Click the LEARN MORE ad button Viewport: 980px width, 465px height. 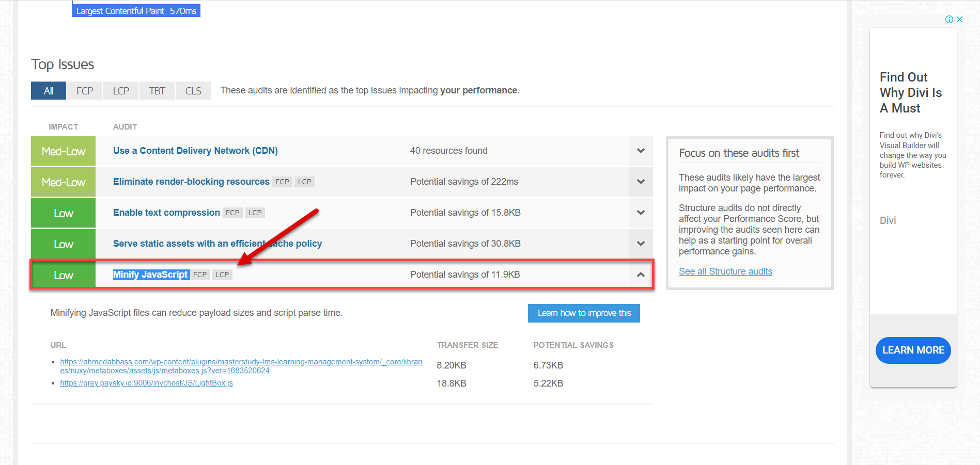pyautogui.click(x=913, y=350)
